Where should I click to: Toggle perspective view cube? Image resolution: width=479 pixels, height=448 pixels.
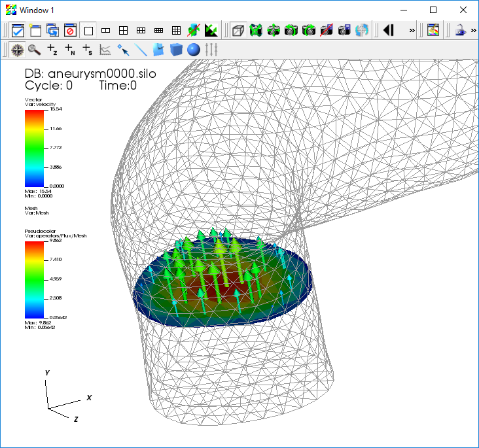point(238,31)
